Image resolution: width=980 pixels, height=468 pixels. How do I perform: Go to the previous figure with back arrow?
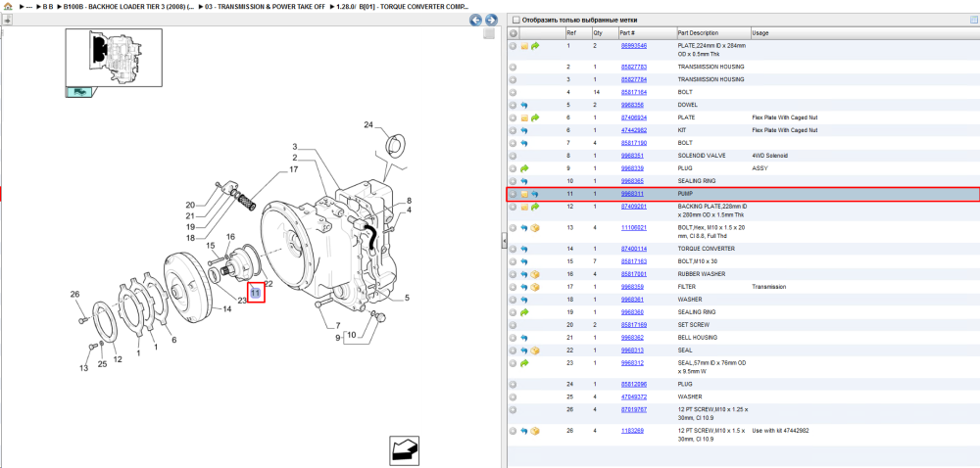pyautogui.click(x=475, y=20)
